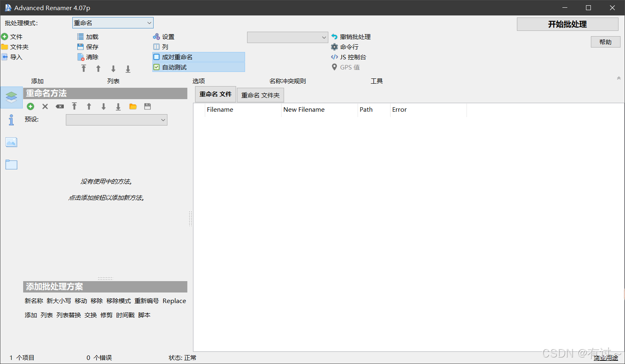Open the JS 控制台 console
Screen dimensions: 625x364
coord(348,57)
